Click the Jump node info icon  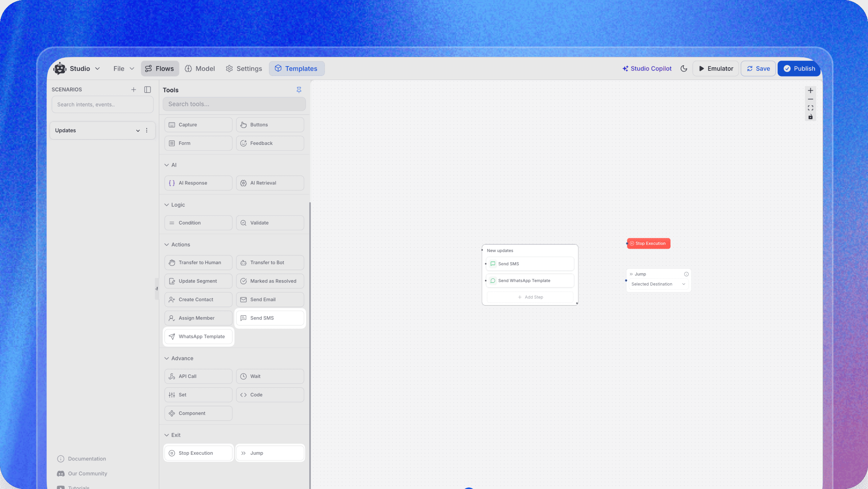tap(686, 274)
